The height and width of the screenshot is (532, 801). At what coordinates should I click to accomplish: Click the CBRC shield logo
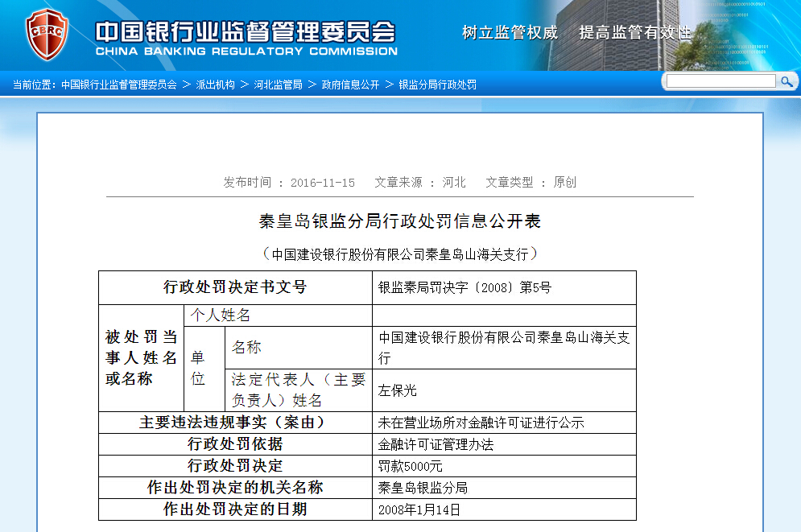pyautogui.click(x=47, y=35)
